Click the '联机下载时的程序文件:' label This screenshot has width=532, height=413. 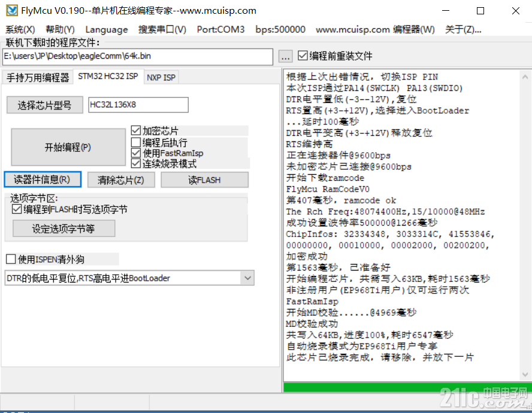(53, 42)
